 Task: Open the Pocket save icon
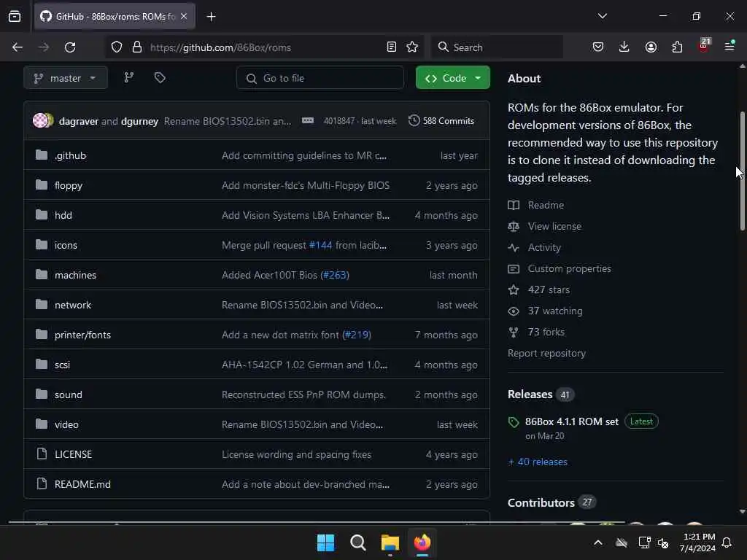(598, 47)
